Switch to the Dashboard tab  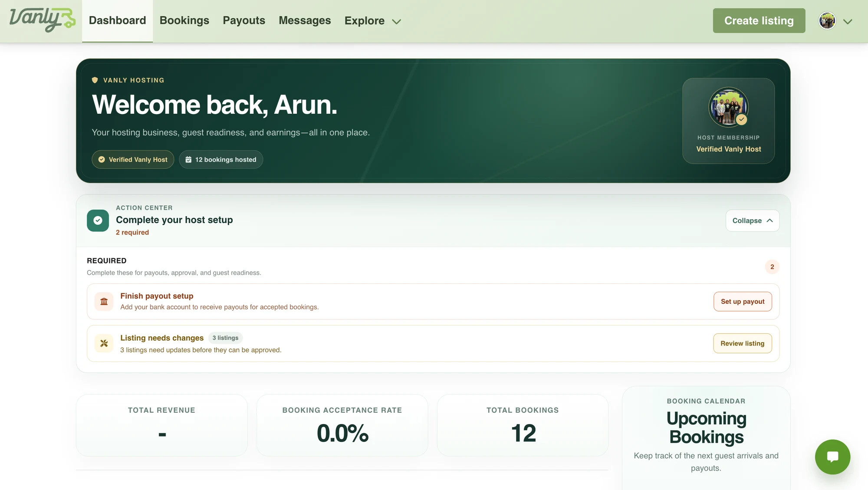(117, 21)
